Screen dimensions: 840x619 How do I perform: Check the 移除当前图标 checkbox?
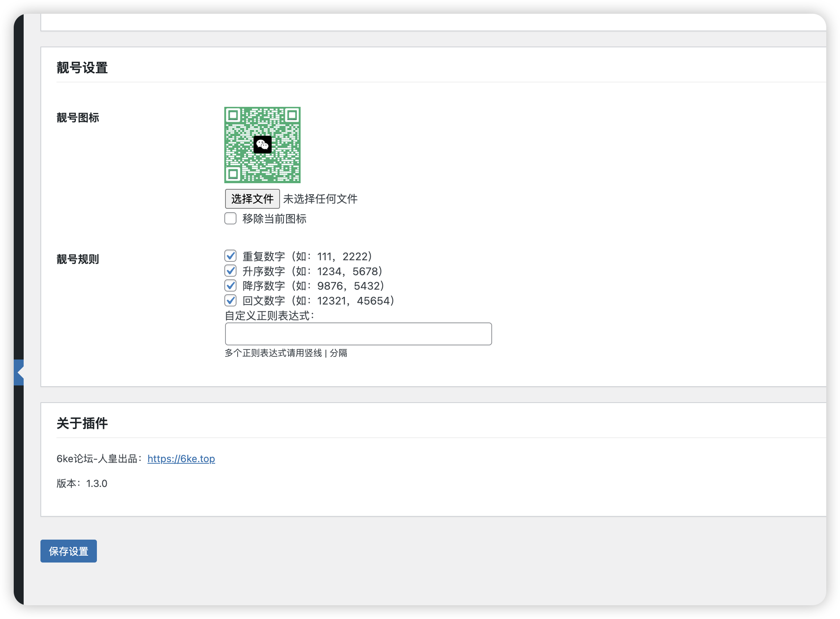(230, 219)
